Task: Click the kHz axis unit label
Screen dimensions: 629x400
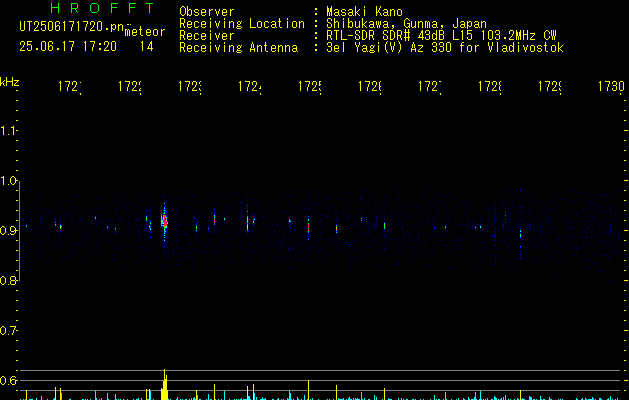Action: [x=10, y=82]
